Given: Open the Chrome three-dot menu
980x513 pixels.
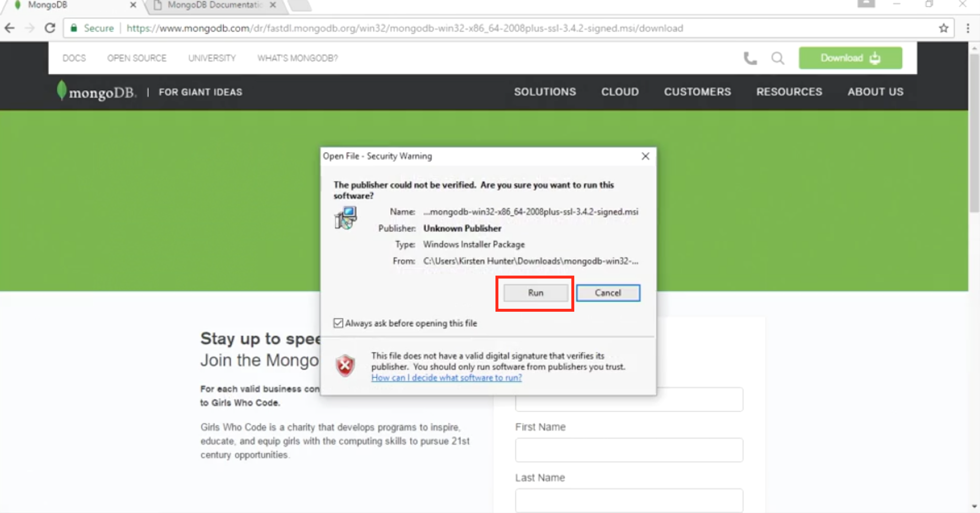Looking at the screenshot, I should click(968, 28).
